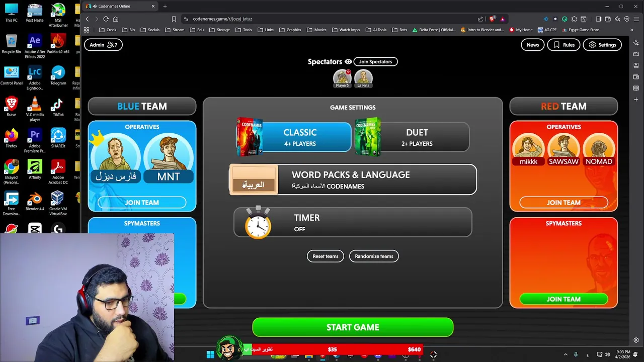Click Randomize teams button
Screen dimensions: 644x362
(374, 256)
